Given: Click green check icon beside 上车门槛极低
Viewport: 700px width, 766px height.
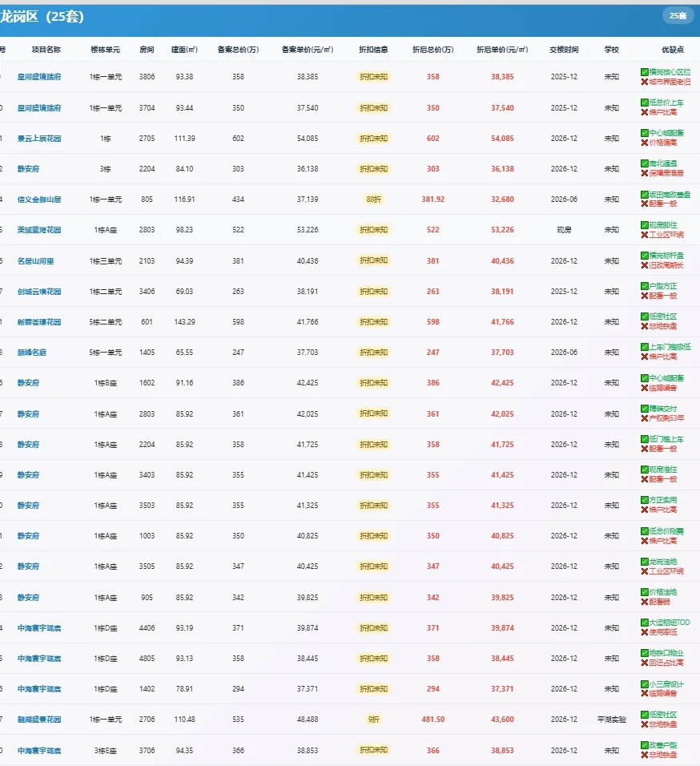Looking at the screenshot, I should pos(645,347).
